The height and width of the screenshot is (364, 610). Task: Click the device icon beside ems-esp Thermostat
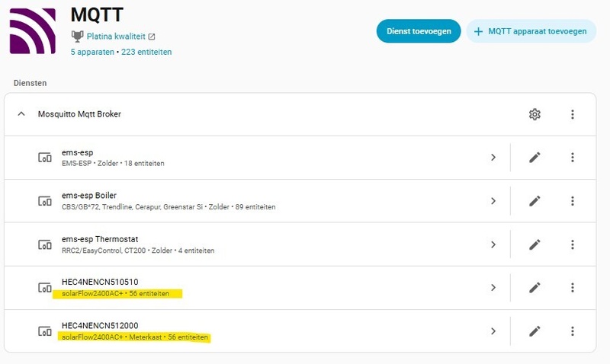(x=45, y=244)
